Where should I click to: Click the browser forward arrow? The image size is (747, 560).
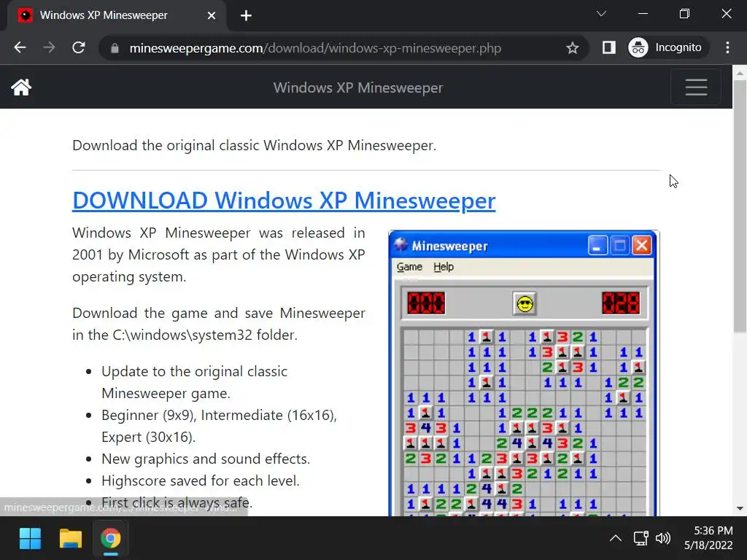click(49, 47)
